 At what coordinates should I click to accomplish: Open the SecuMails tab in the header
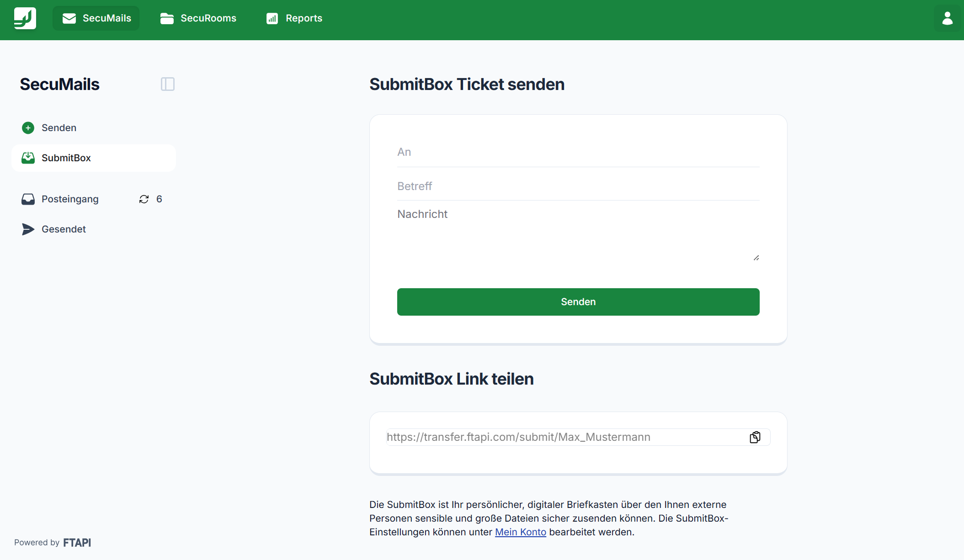96,18
